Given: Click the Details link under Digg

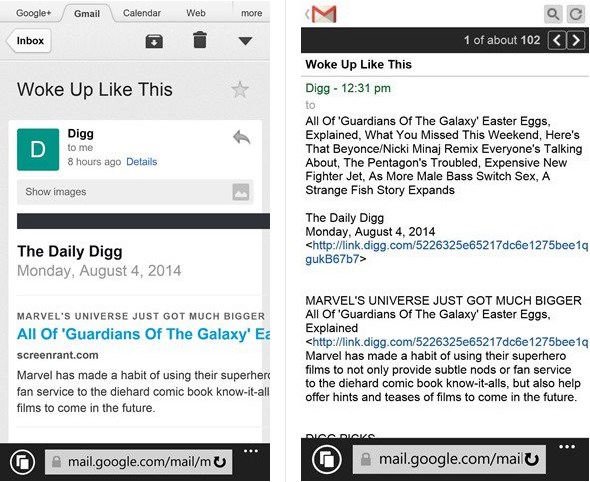Looking at the screenshot, I should (141, 162).
